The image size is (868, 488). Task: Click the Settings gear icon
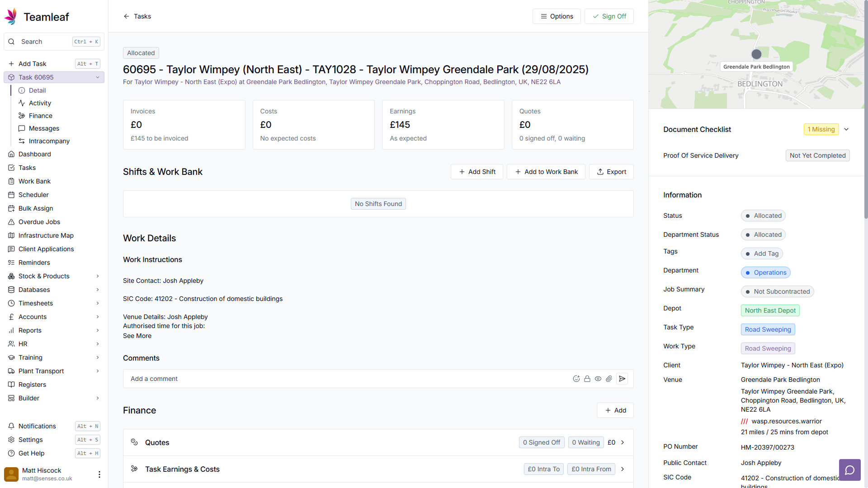11,440
